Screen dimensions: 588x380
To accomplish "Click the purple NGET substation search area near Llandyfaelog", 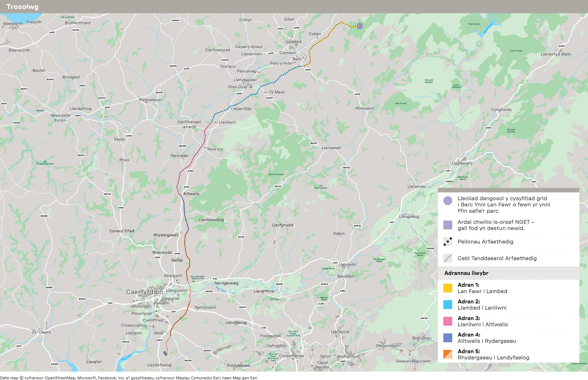I will point(165,353).
